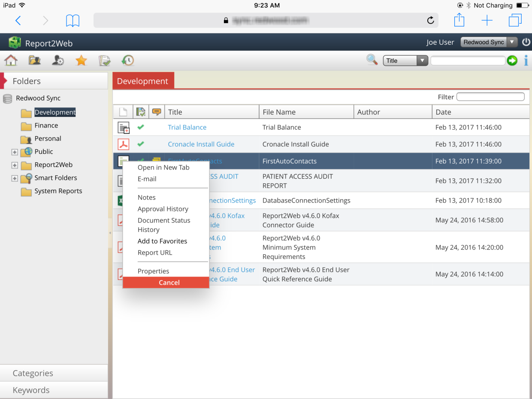The height and width of the screenshot is (399, 532).
Task: Click the green checkmark beside Cronacle Install Guide
Action: pyautogui.click(x=140, y=144)
